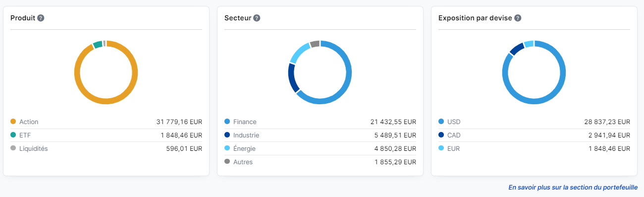Open help icon for Exposition par devise
The width and height of the screenshot is (644, 197).
pos(517,18)
